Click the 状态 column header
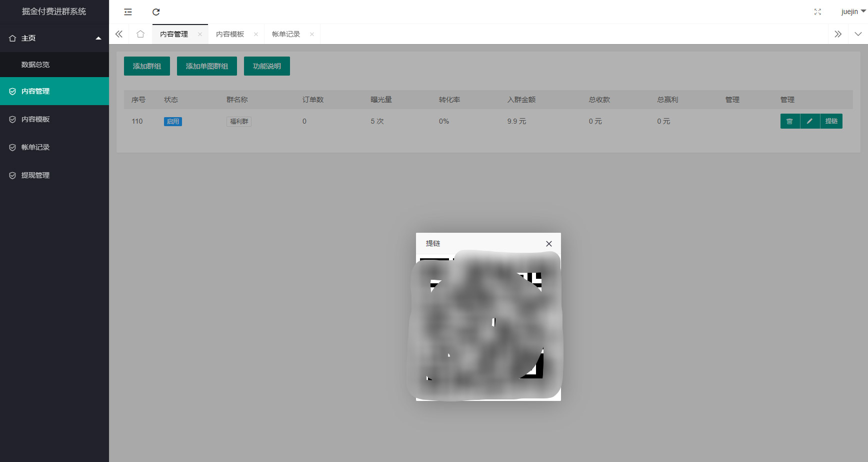 click(171, 100)
